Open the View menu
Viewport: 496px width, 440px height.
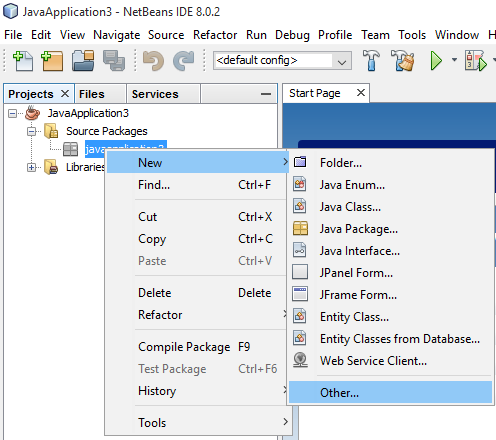[x=72, y=35]
